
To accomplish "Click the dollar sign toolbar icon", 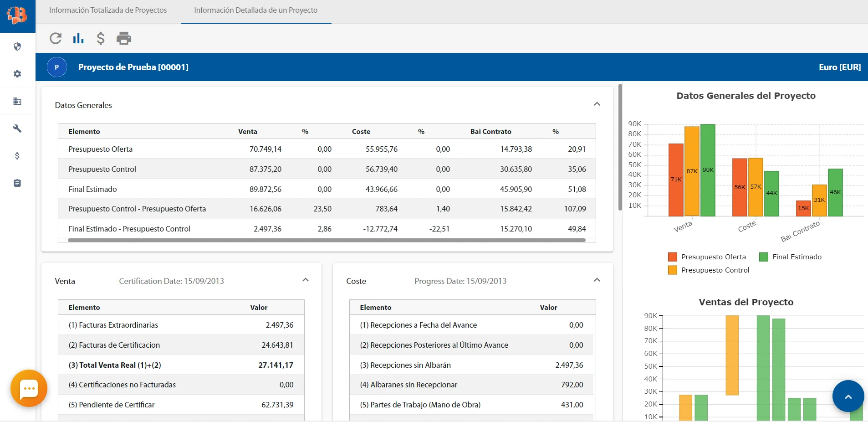I will [x=101, y=38].
